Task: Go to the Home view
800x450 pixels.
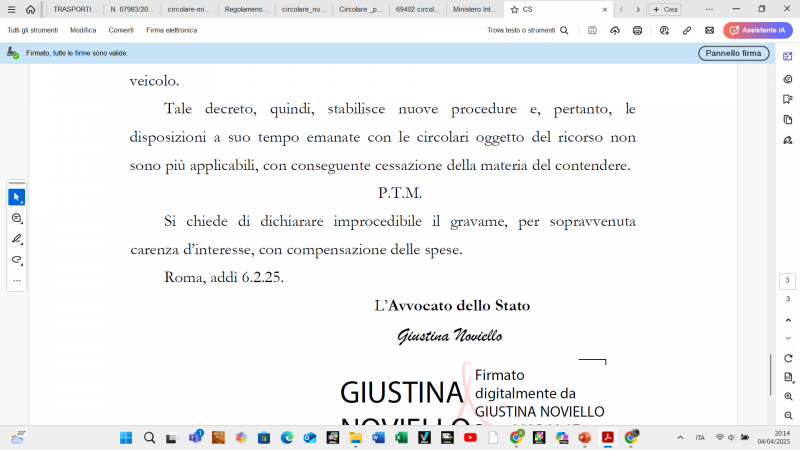Action: [x=31, y=9]
